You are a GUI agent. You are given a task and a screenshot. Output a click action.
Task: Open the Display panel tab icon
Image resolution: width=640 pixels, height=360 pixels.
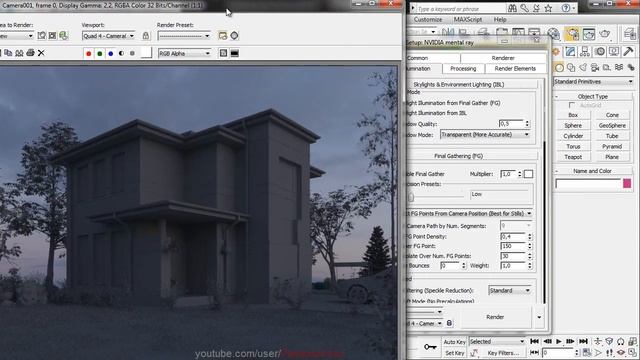pos(614,51)
